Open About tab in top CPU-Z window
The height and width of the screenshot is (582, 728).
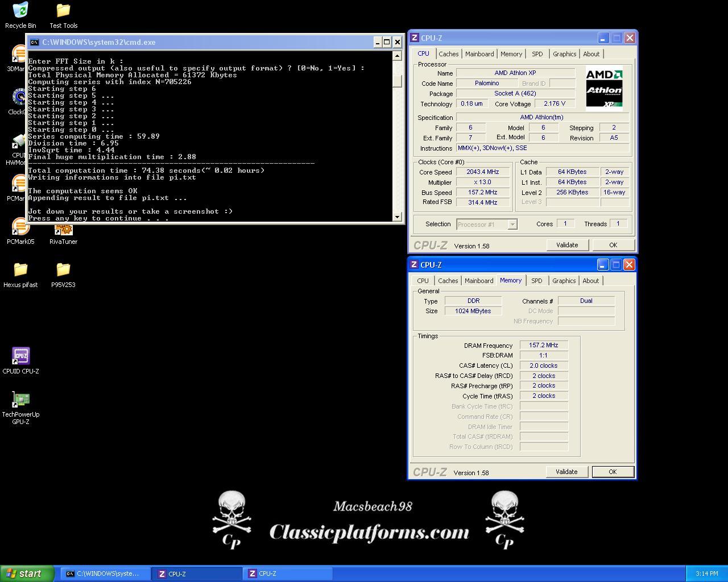[591, 54]
